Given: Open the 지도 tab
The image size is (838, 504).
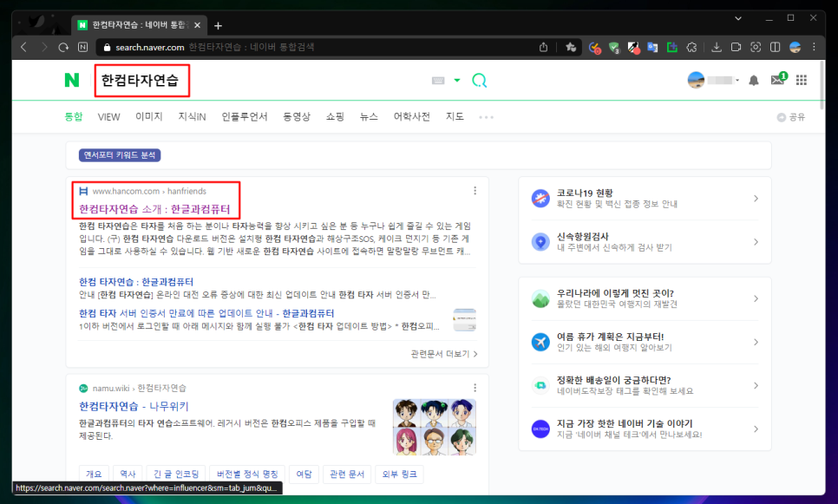Looking at the screenshot, I should point(455,116).
